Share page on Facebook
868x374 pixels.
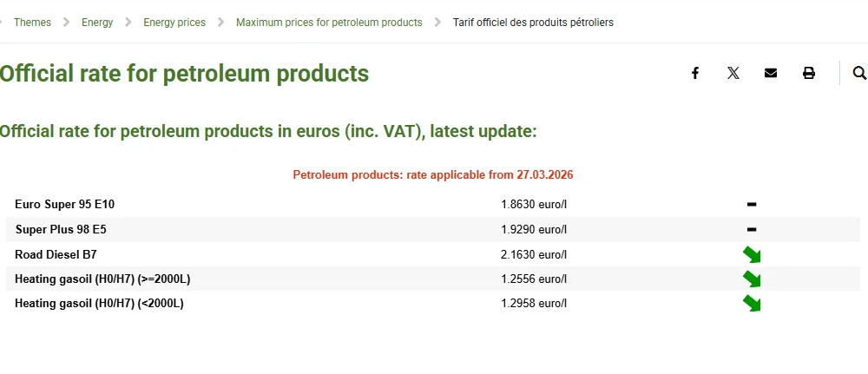point(695,74)
